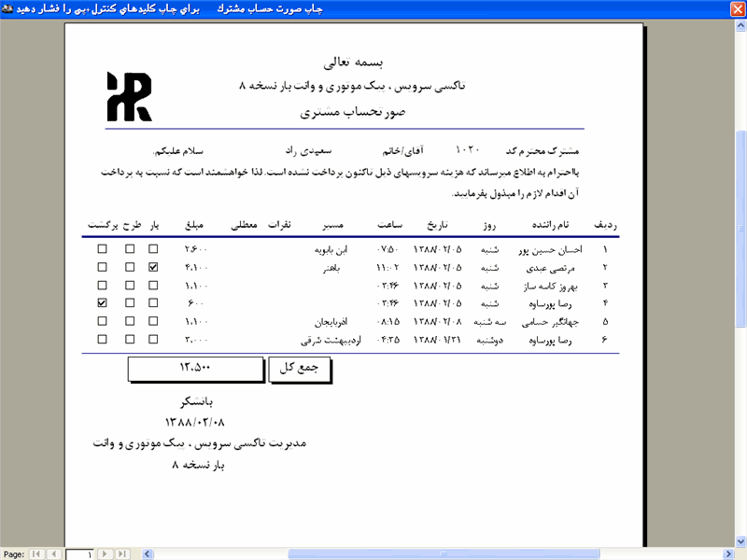Click the customer name سعیدی راد
Viewport: 747px width, 560px height.
[x=308, y=150]
